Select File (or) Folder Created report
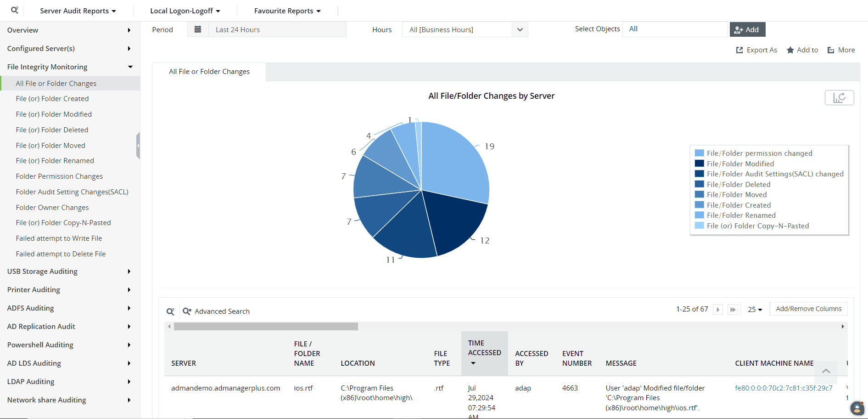This screenshot has height=419, width=868. [52, 98]
